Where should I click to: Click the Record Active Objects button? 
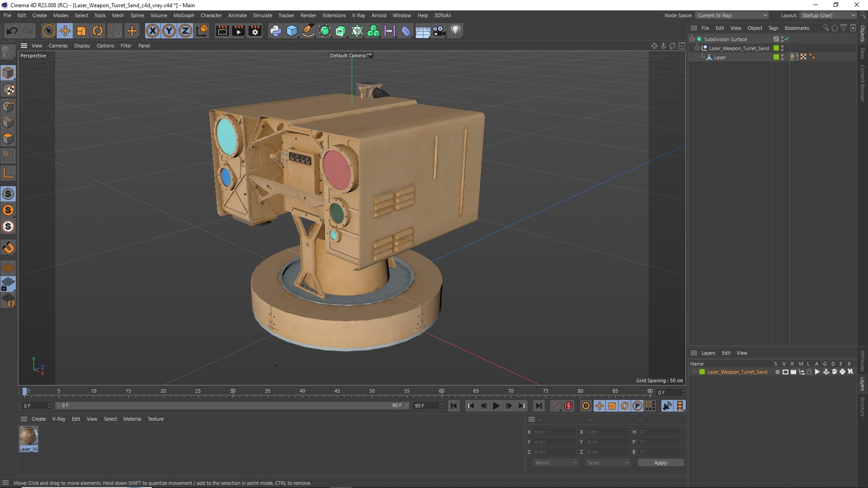point(556,406)
